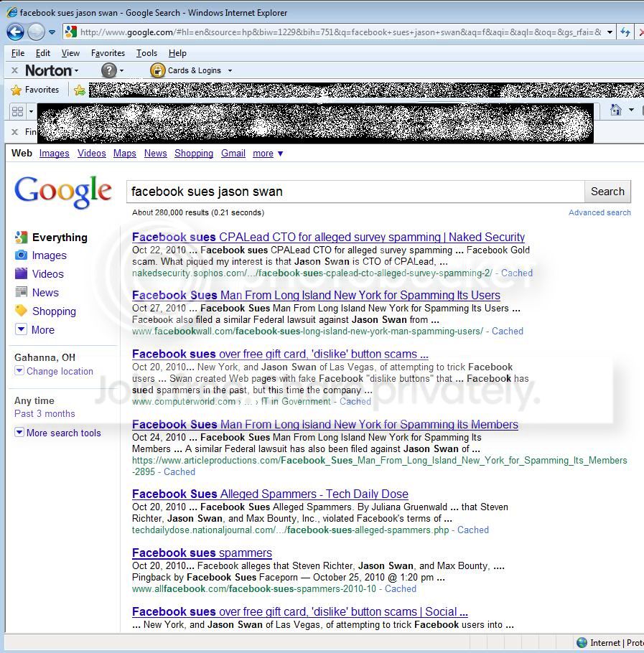This screenshot has width=644, height=653.
Task: Open 'Facebook Sues Alleged Spammers - Tech Daily Dose'
Action: pyautogui.click(x=270, y=494)
